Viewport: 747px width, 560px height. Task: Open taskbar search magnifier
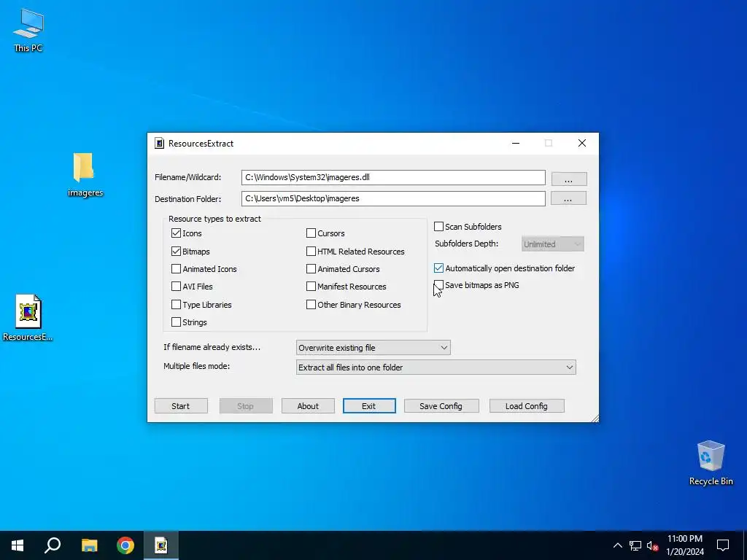[53, 545]
